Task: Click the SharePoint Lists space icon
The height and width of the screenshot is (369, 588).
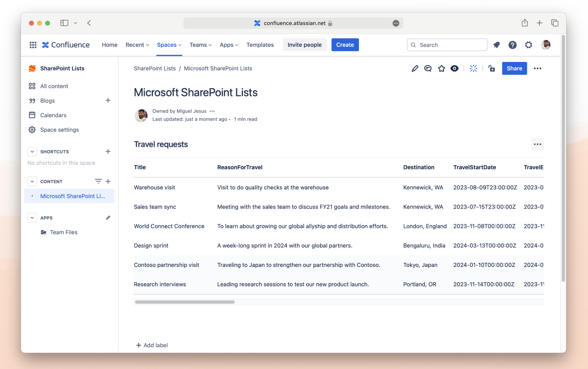Action: click(x=32, y=68)
